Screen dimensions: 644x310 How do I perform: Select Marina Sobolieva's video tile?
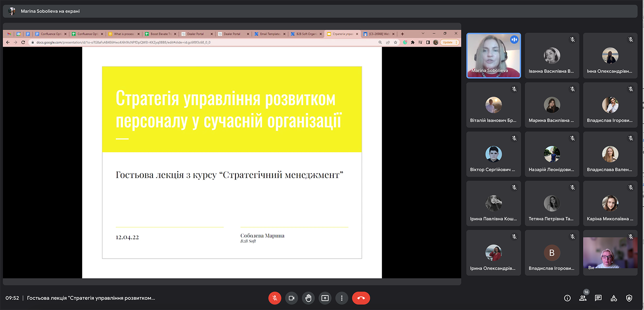[493, 55]
